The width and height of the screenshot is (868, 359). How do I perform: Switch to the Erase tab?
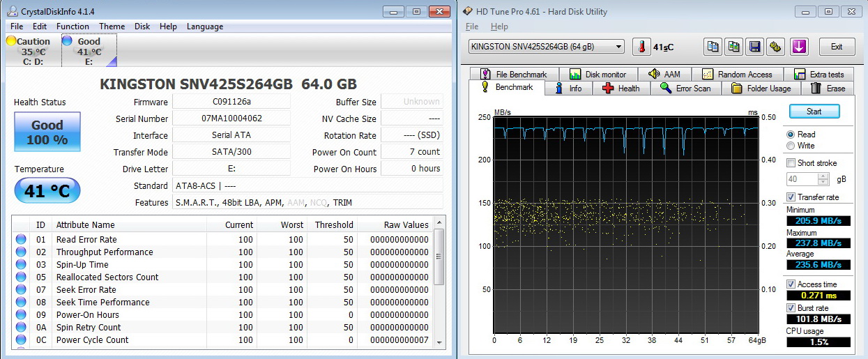point(828,89)
